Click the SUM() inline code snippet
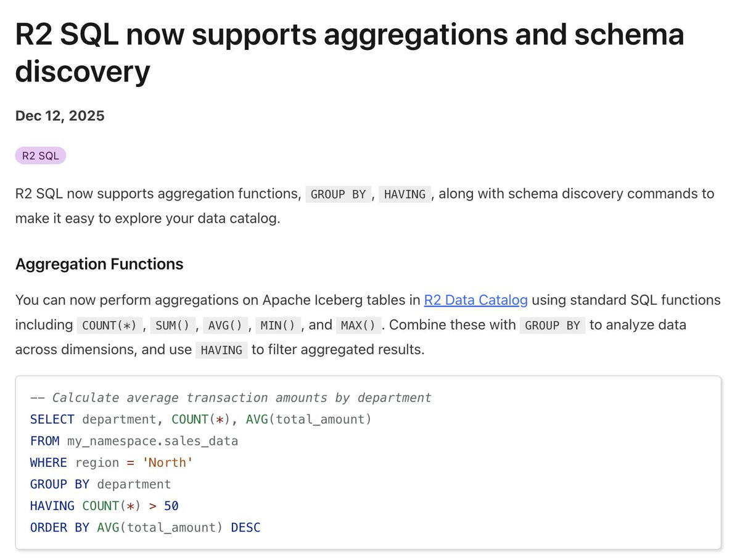Viewport: 740px width, 560px height. (170, 325)
